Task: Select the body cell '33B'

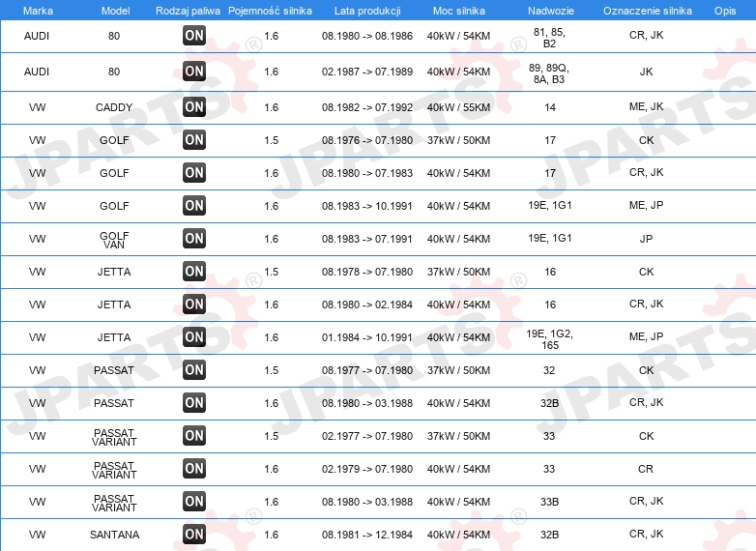Action: click(550, 502)
